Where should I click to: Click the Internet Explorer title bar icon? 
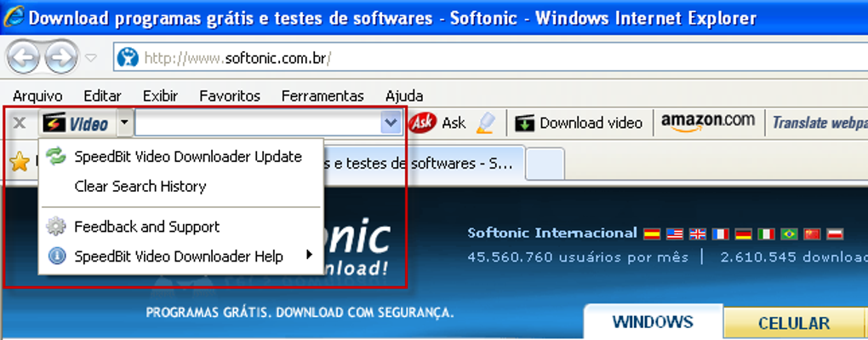(x=14, y=18)
